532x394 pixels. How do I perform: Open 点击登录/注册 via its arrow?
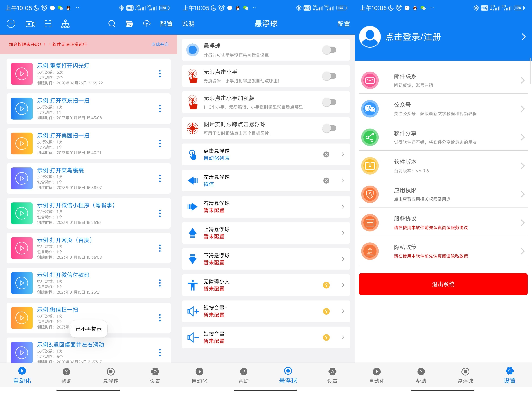coord(523,37)
